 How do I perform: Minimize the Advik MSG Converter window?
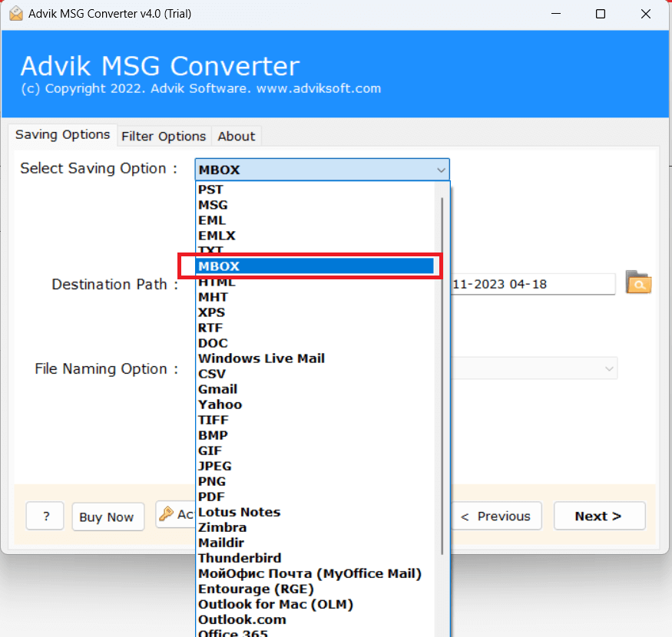point(556,14)
